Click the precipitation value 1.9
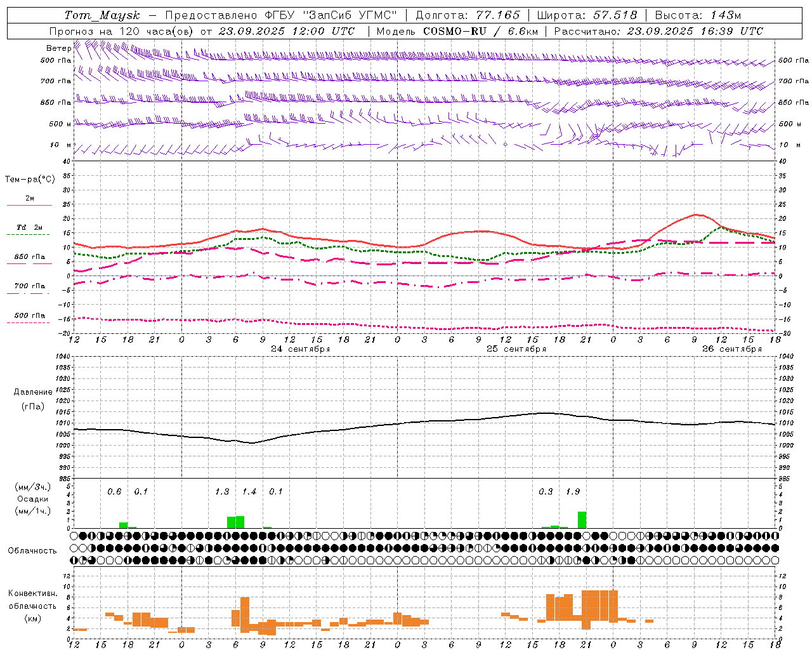 pyautogui.click(x=573, y=492)
